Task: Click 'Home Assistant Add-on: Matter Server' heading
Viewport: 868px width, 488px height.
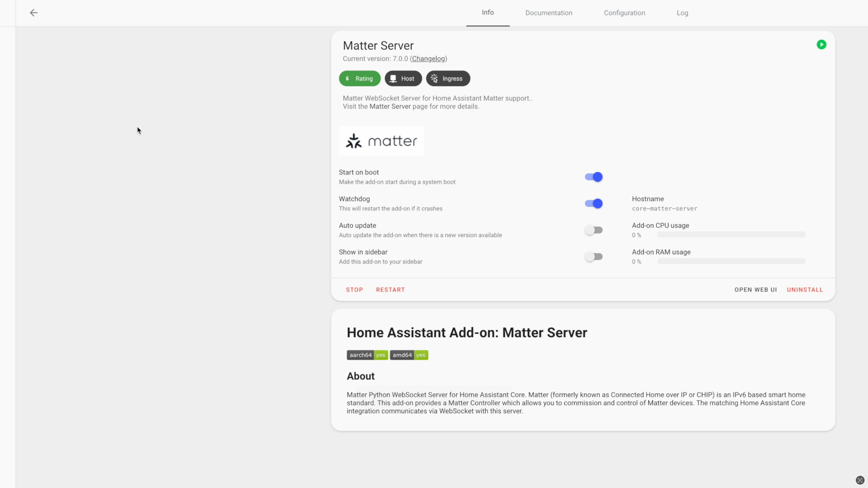Action: coord(467,333)
